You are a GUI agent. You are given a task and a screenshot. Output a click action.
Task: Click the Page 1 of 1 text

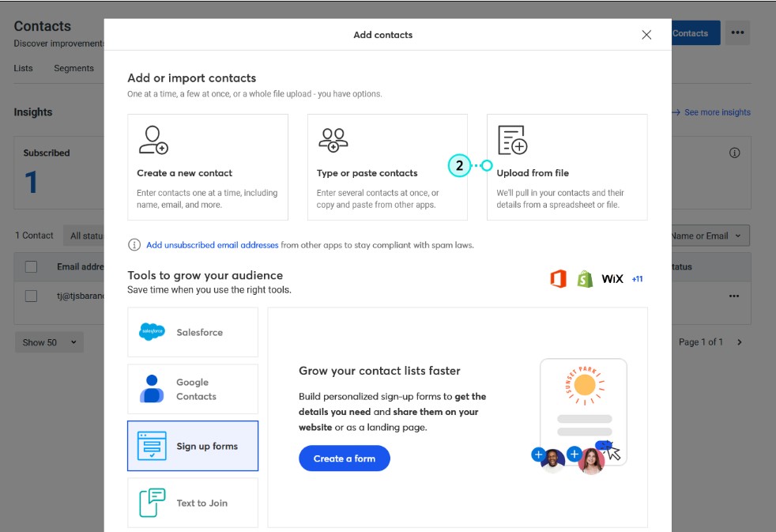pyautogui.click(x=701, y=342)
